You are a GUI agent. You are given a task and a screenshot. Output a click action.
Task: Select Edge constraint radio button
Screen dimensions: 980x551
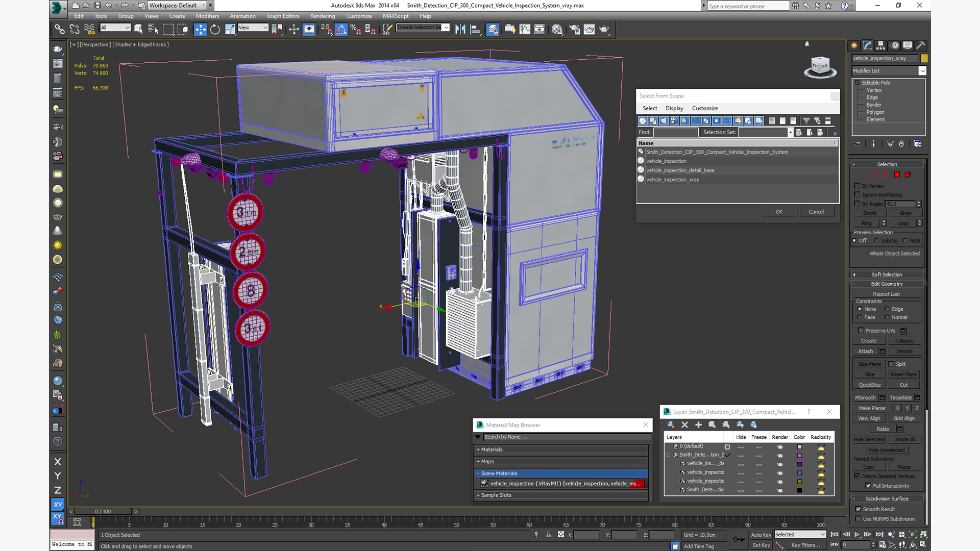pyautogui.click(x=887, y=309)
